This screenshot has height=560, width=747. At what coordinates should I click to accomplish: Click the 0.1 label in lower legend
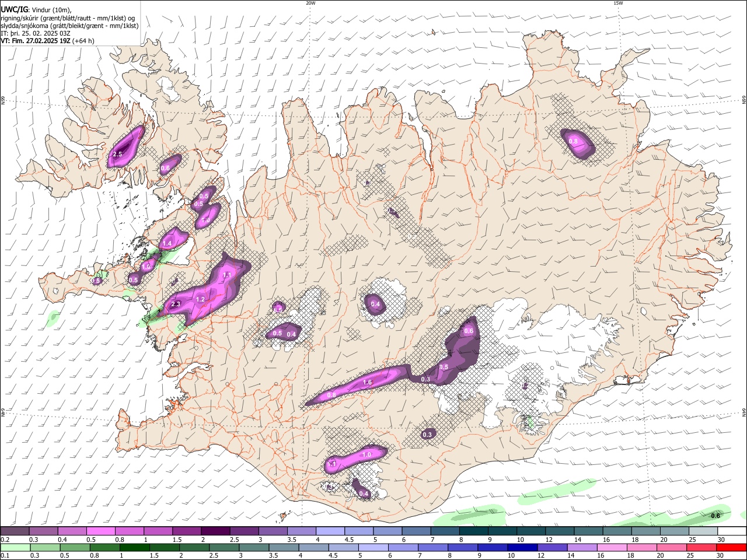pyautogui.click(x=5, y=556)
